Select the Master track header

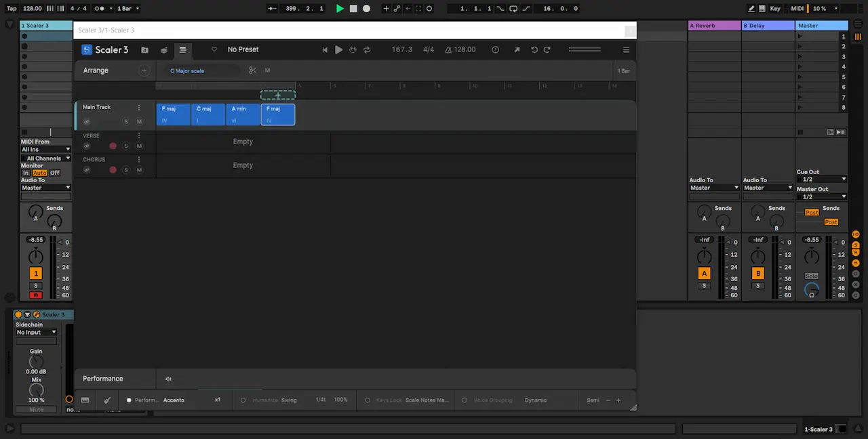click(x=821, y=26)
